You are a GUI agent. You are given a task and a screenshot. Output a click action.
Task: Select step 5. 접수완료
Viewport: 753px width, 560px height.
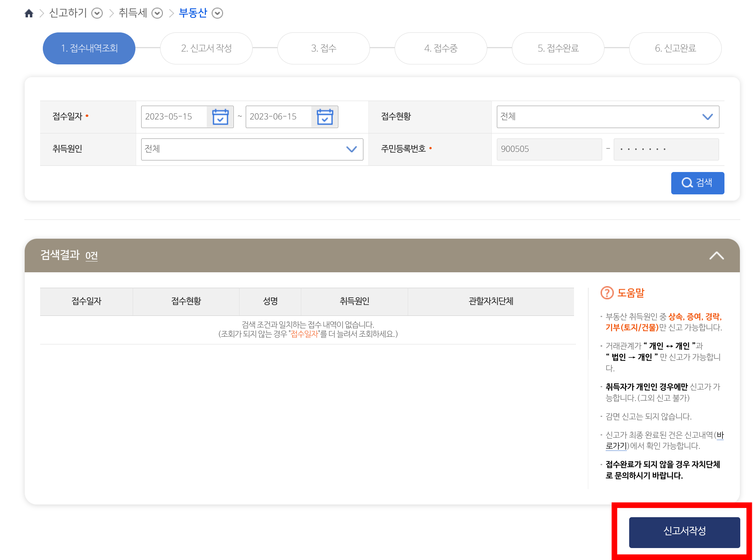558,48
